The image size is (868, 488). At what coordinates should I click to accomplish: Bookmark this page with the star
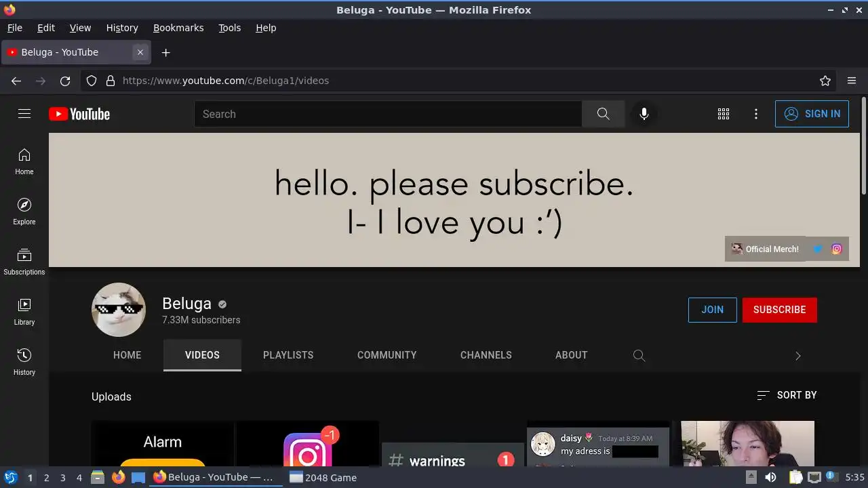coord(825,81)
